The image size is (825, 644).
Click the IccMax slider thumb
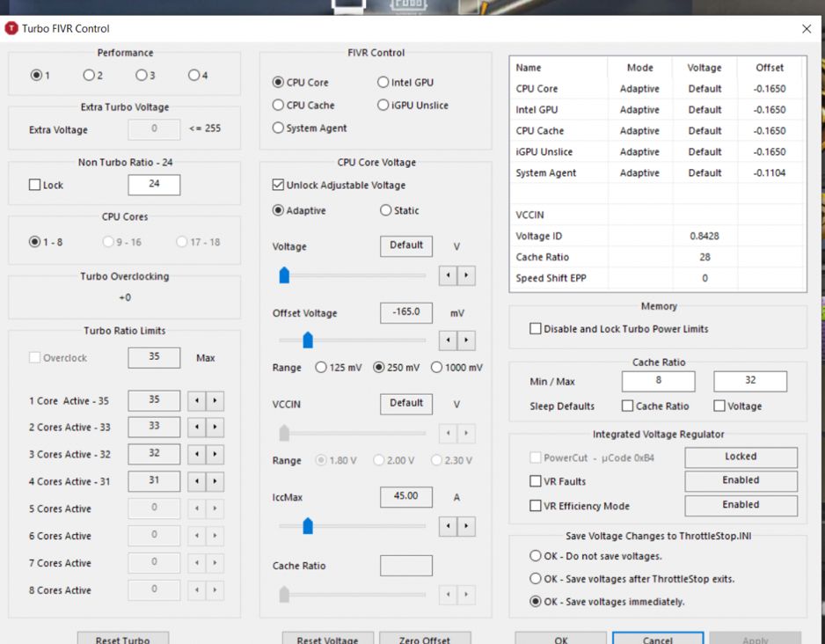(308, 525)
